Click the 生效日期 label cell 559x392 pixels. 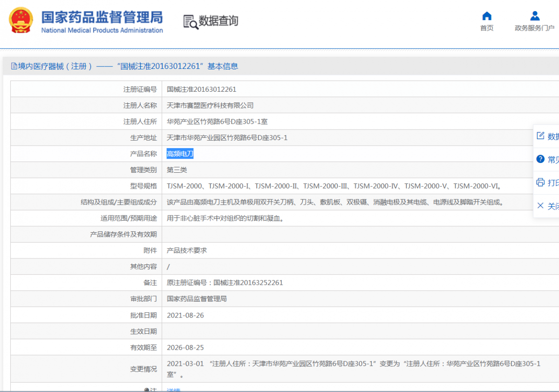(86, 331)
